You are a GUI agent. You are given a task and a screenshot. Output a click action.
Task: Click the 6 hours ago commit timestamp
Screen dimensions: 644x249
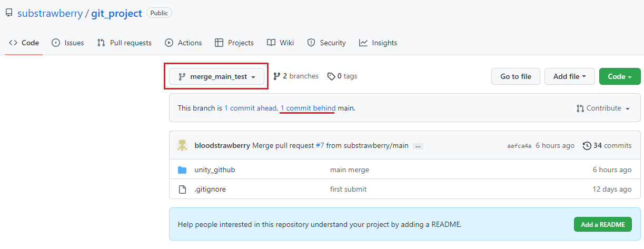555,146
